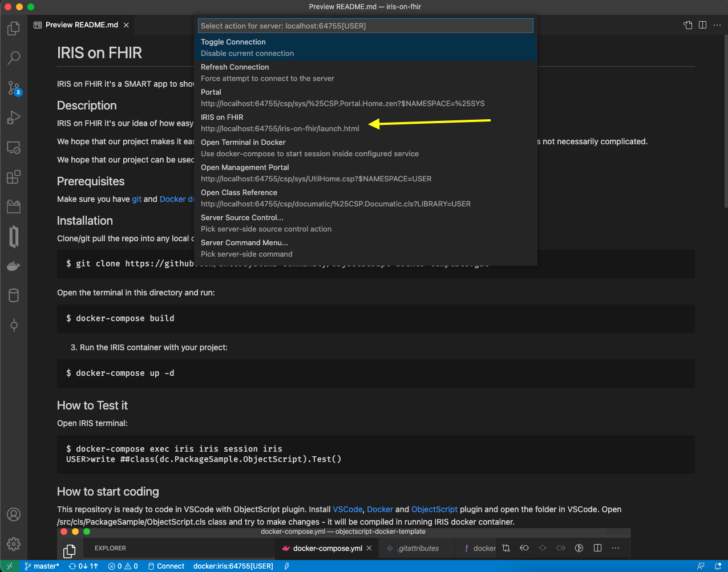Open the Remote Explorer view
The width and height of the screenshot is (728, 572).
(x=14, y=147)
